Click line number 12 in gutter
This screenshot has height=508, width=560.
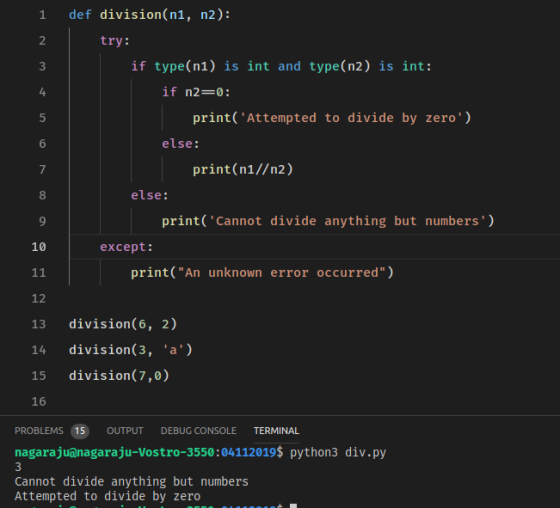(x=39, y=299)
